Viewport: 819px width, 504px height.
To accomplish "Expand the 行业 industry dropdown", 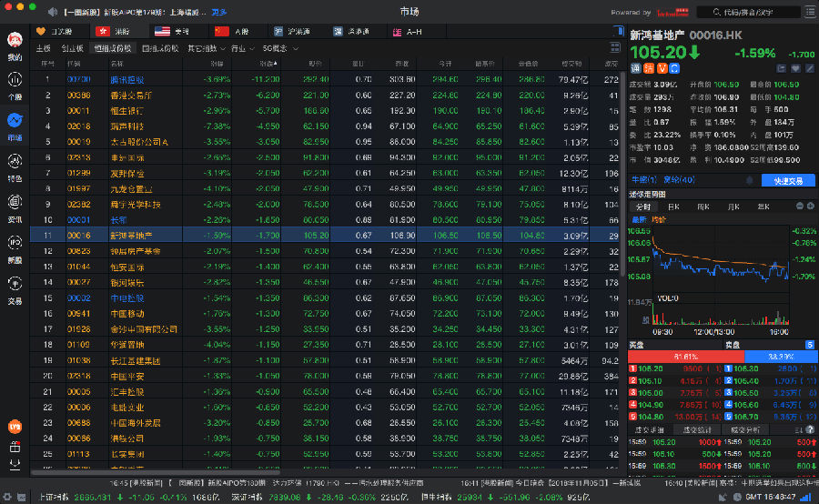I will (x=242, y=48).
